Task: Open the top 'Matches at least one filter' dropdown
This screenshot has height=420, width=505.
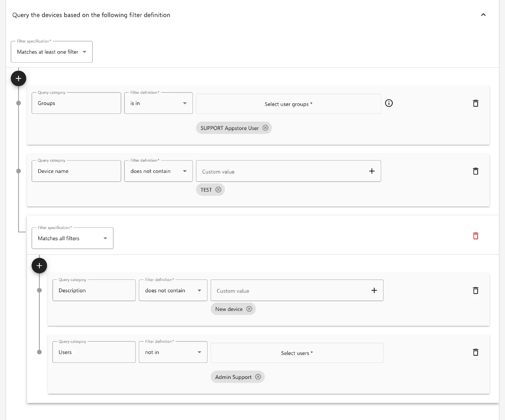Action: (x=52, y=52)
